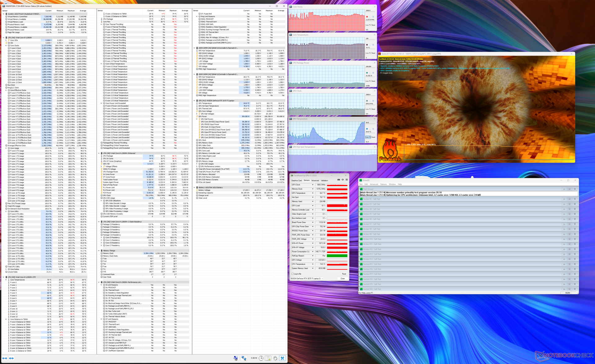Screen dimensions: 595x364
Task: Click HWiNFO expand columns arrows icon
Action: (x=5, y=358)
